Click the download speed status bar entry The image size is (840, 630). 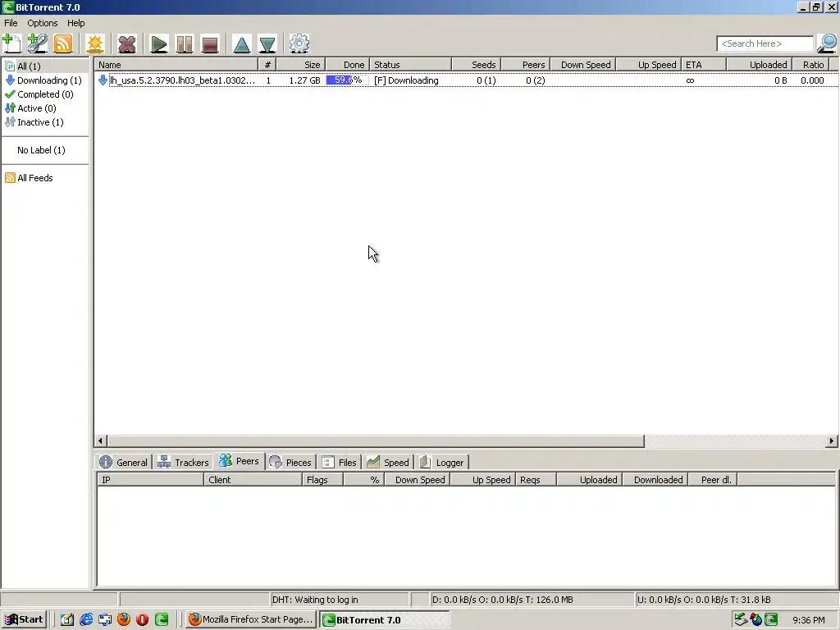point(531,600)
